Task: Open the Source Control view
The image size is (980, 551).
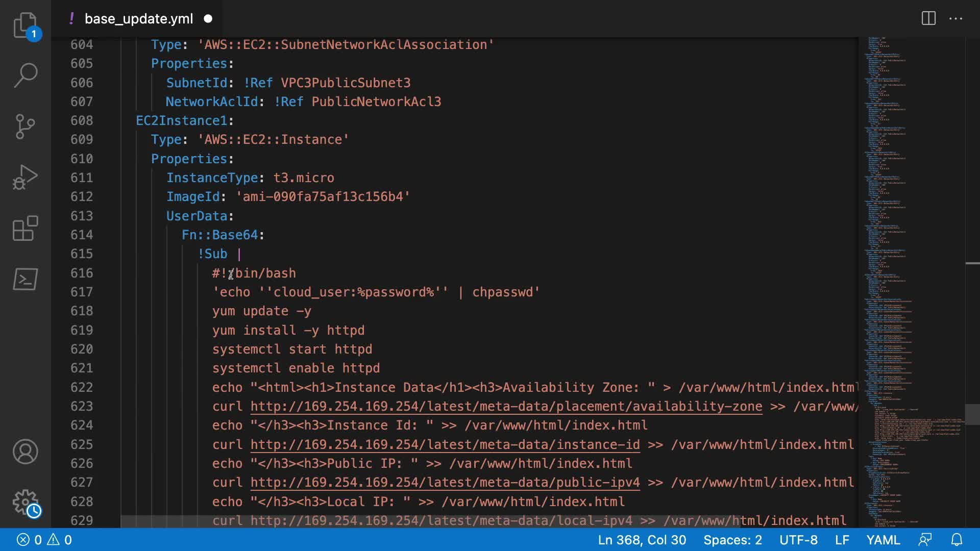Action: coord(25,127)
